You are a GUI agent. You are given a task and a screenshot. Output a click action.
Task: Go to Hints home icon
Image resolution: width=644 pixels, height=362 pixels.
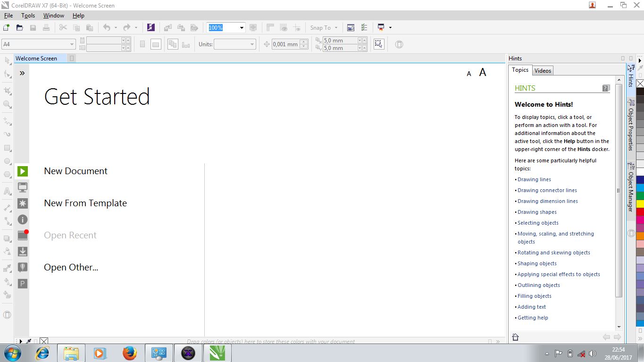515,337
